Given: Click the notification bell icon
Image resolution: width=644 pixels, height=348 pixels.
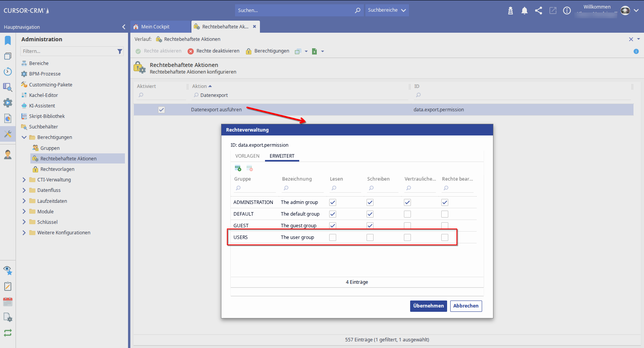Looking at the screenshot, I should pyautogui.click(x=524, y=11).
